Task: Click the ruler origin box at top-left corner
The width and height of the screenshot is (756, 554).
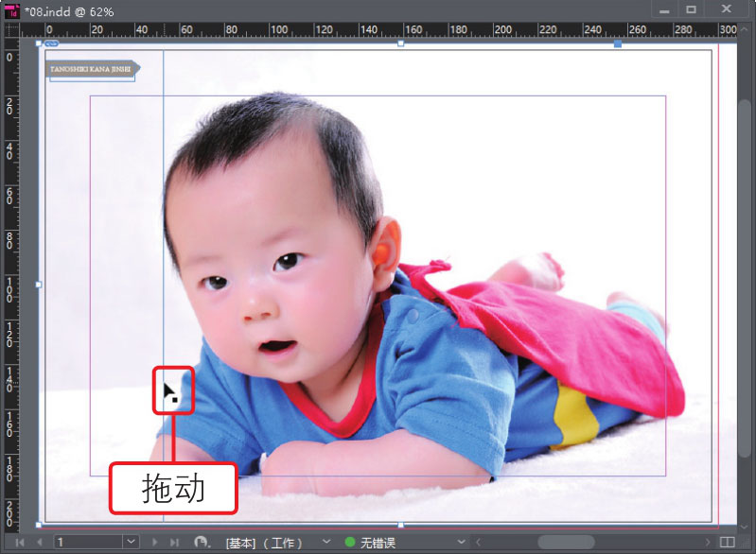Action: click(12, 29)
